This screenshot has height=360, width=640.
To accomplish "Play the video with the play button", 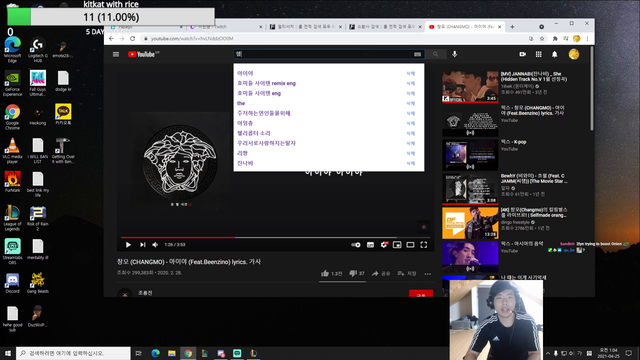I will tap(128, 244).
